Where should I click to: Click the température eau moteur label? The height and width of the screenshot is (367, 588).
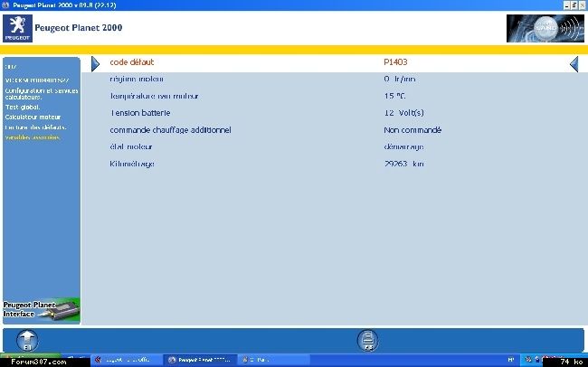coord(154,96)
